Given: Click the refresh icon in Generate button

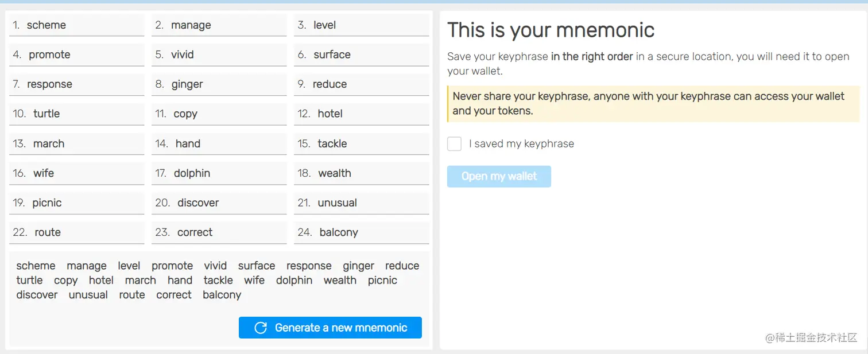Looking at the screenshot, I should 261,328.
